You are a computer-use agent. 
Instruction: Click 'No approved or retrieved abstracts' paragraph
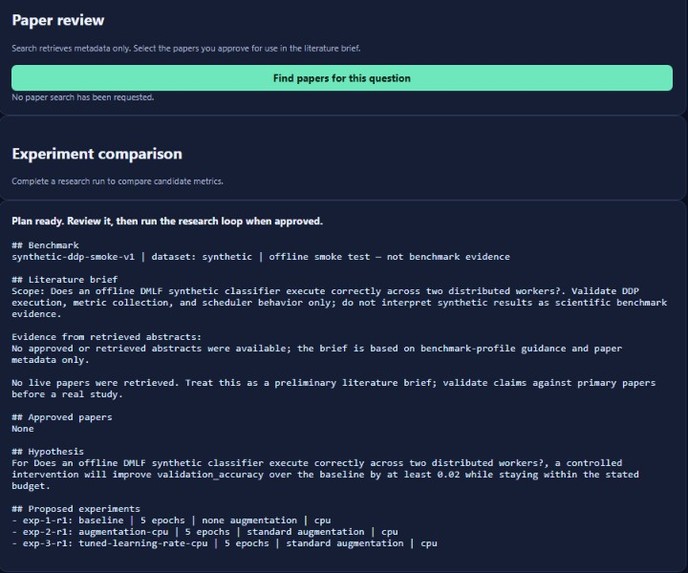click(317, 354)
